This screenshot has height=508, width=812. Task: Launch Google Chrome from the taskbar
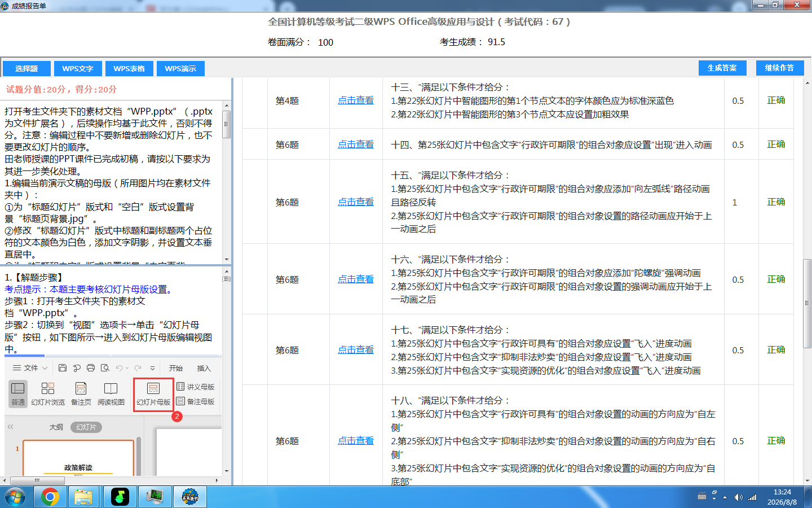click(50, 497)
